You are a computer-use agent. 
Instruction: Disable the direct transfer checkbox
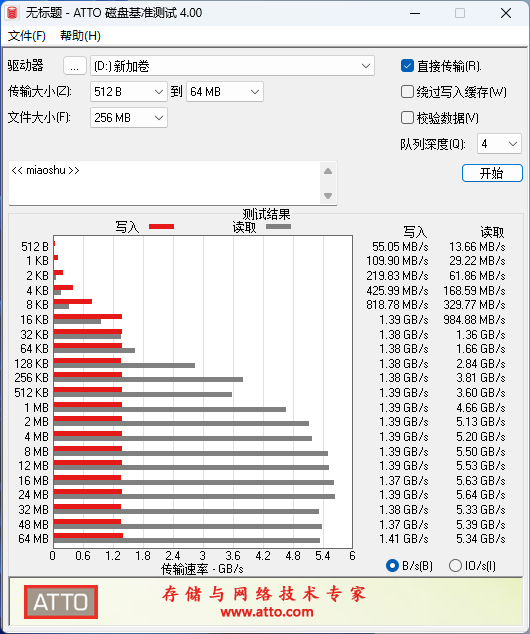coord(407,66)
